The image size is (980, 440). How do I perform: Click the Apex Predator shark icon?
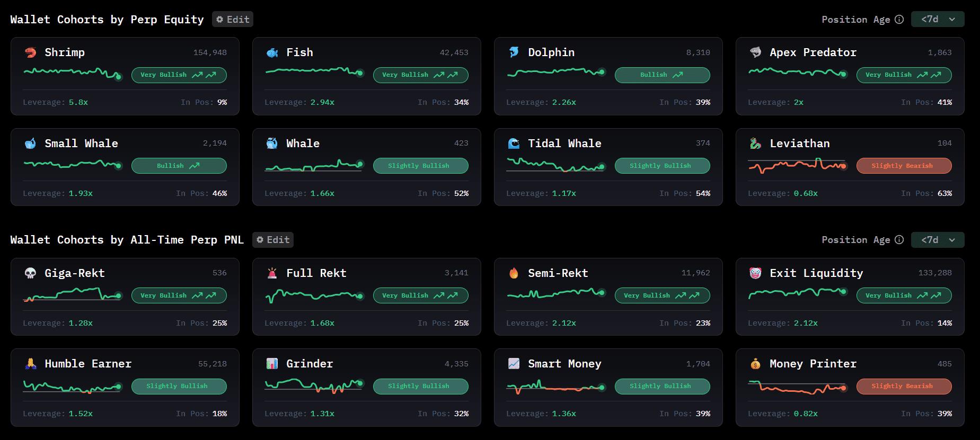pos(755,52)
